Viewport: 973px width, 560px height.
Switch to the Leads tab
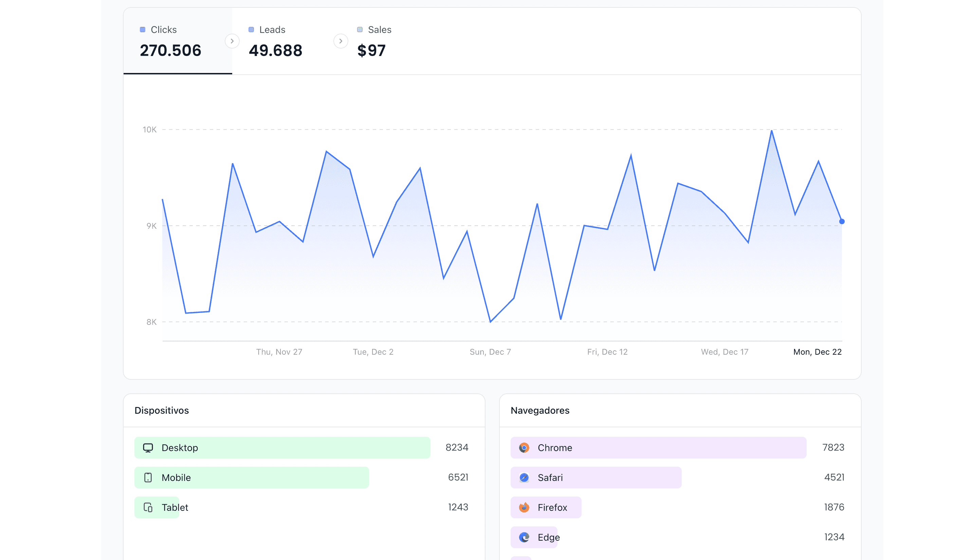[x=286, y=41]
